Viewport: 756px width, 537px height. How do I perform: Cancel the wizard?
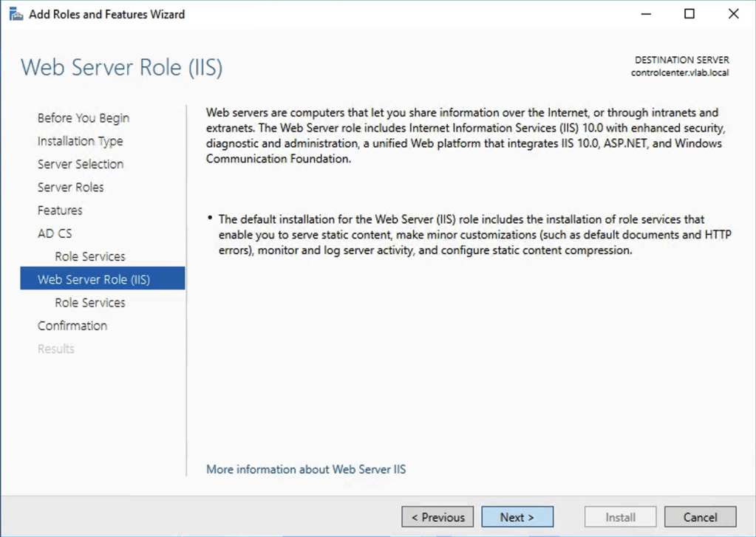coord(700,517)
